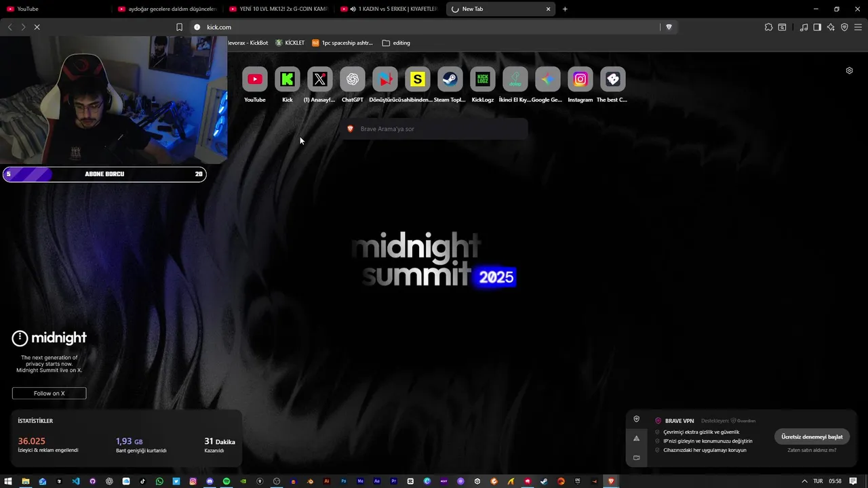Viewport: 868px width, 488px height.
Task: Switch to the YouTube tab
Action: tap(54, 9)
